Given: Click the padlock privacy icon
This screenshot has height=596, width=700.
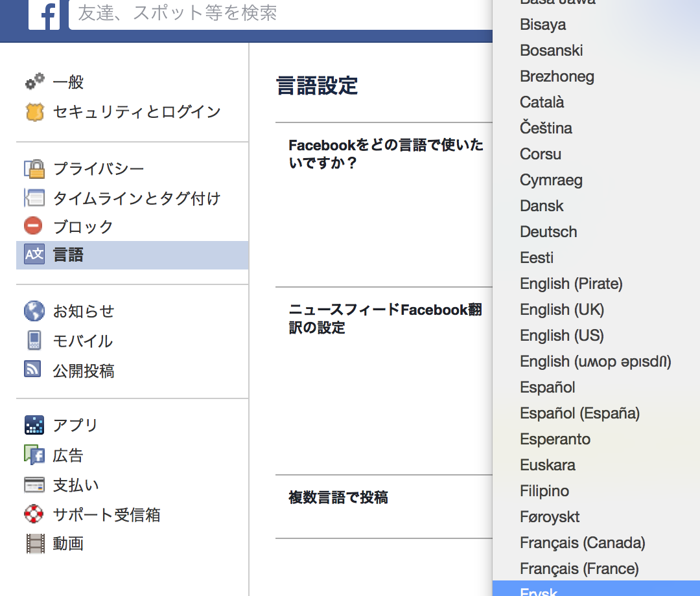Looking at the screenshot, I should coord(34,168).
